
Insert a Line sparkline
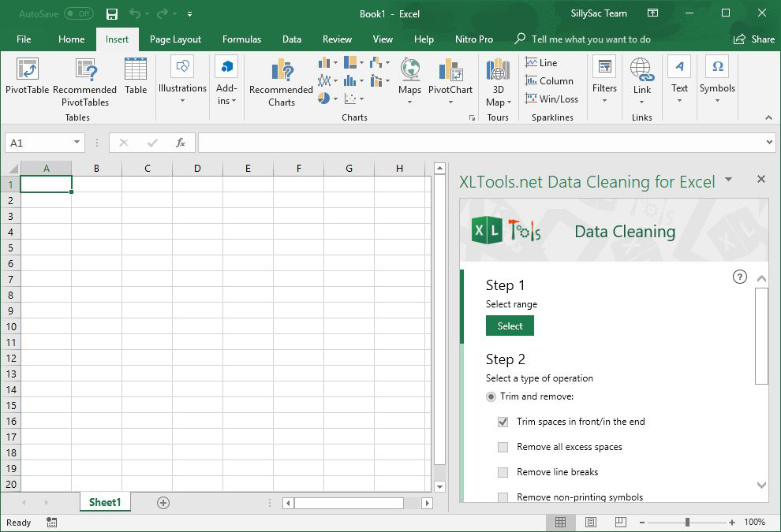coord(541,63)
